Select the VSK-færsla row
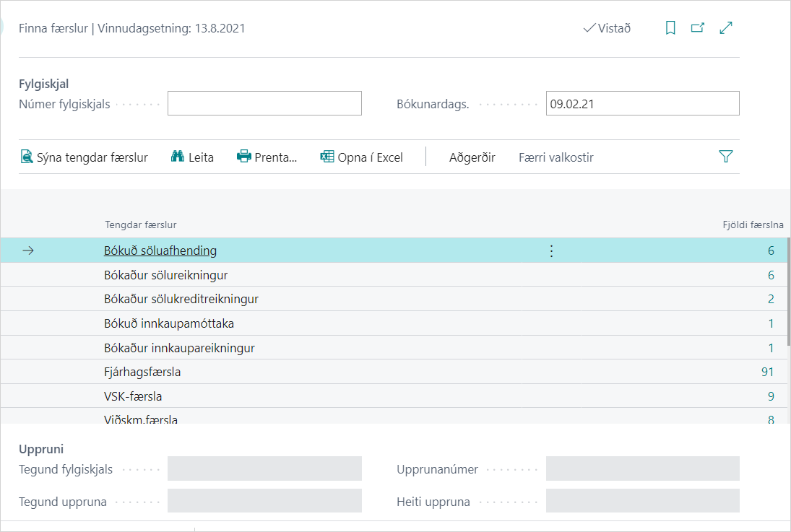This screenshot has height=532, width=791. (x=132, y=396)
